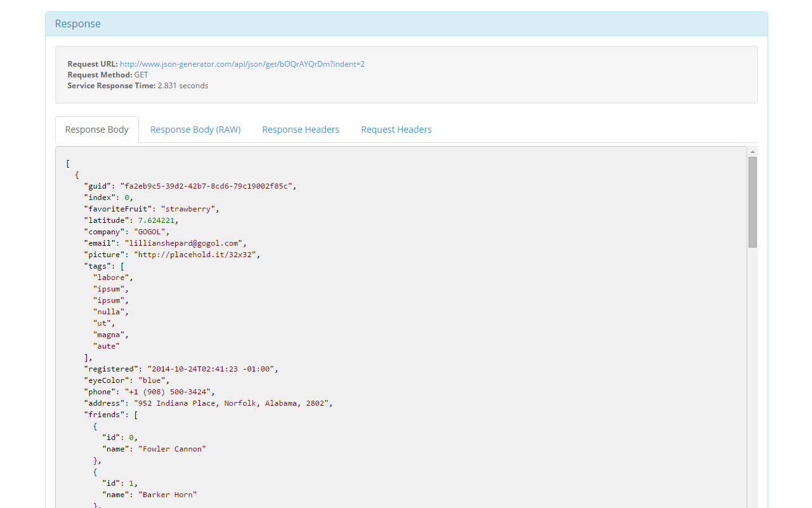The height and width of the screenshot is (508, 812).
Task: Click the "index" key line
Action: [108, 197]
